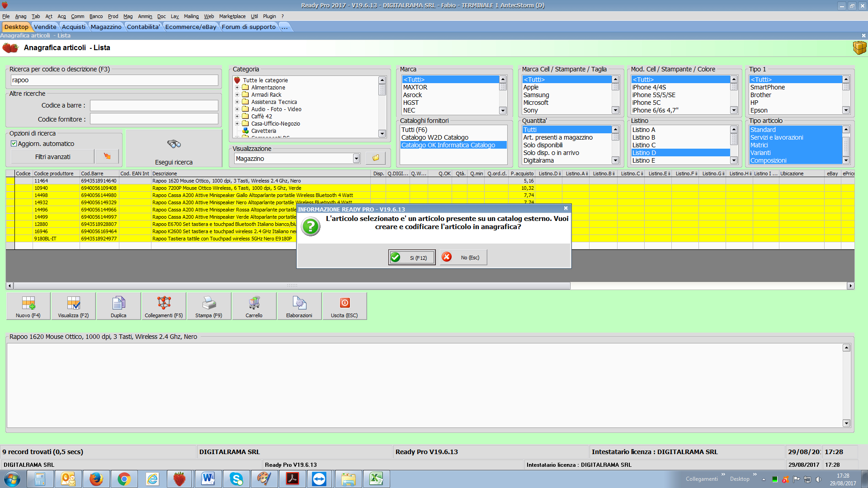
Task: Click the Codice a barre field
Action: (x=154, y=105)
